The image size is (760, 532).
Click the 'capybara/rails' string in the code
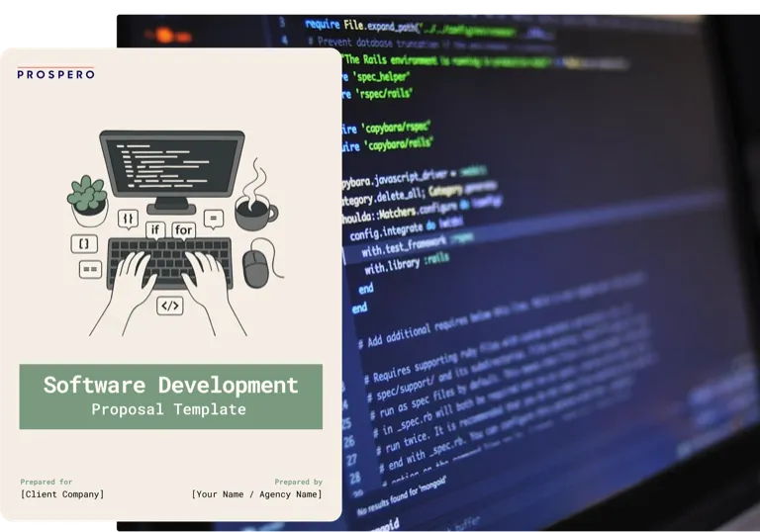[x=398, y=144]
